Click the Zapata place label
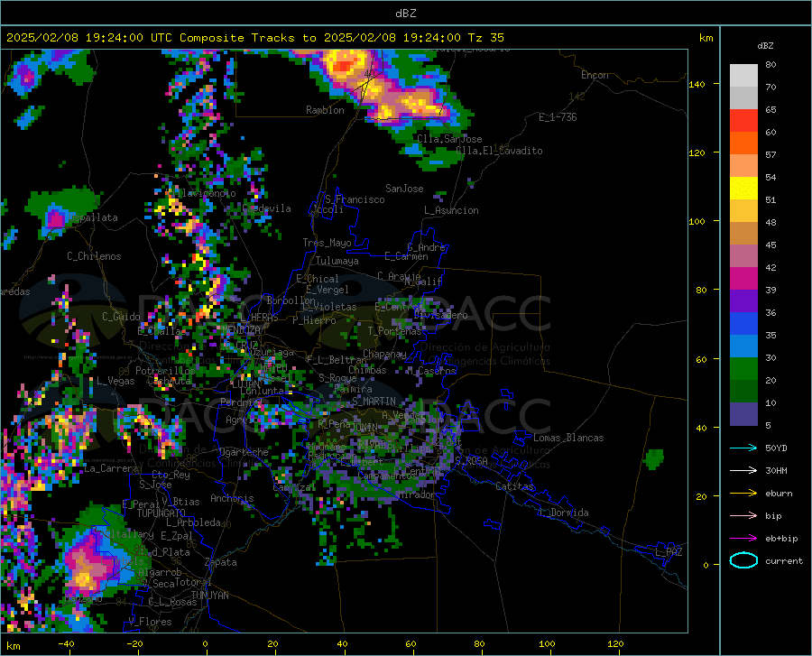Screen dimensions: 812x656 coord(221,562)
